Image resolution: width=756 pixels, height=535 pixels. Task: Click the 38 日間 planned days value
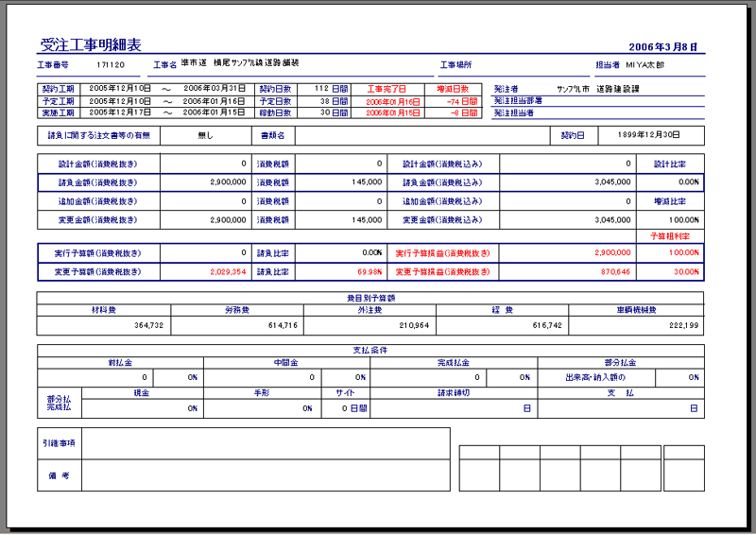tap(334, 101)
